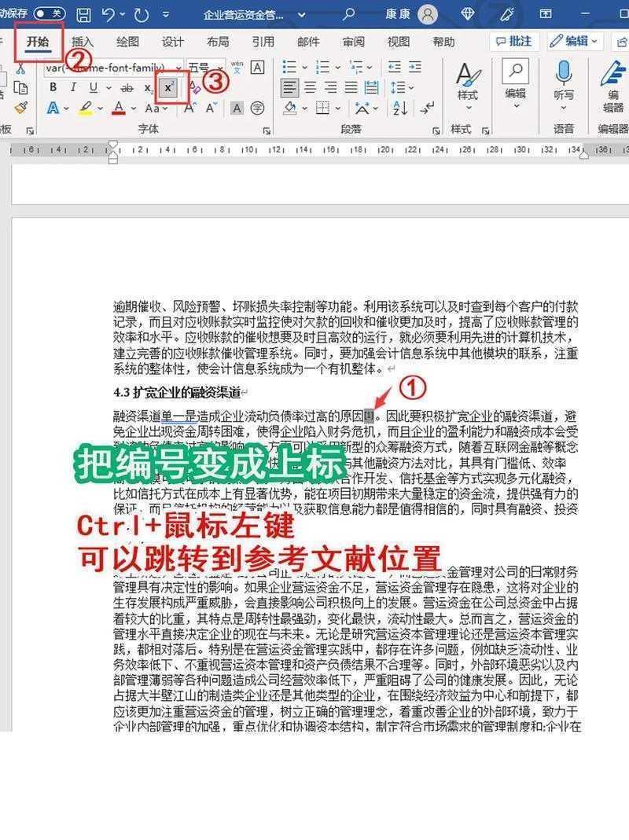
Task: Select the subscript x₂ icon
Action: [147, 89]
